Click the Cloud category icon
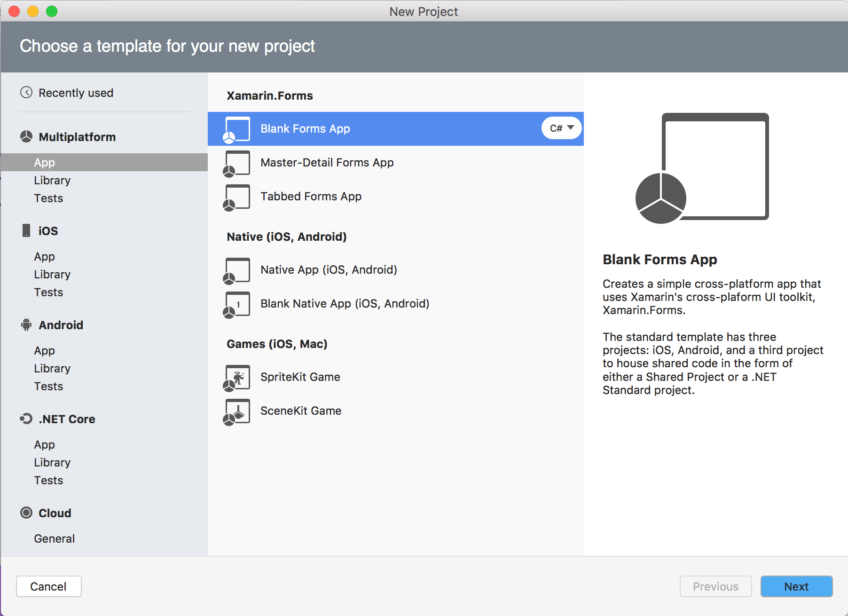The image size is (848, 616). [26, 513]
